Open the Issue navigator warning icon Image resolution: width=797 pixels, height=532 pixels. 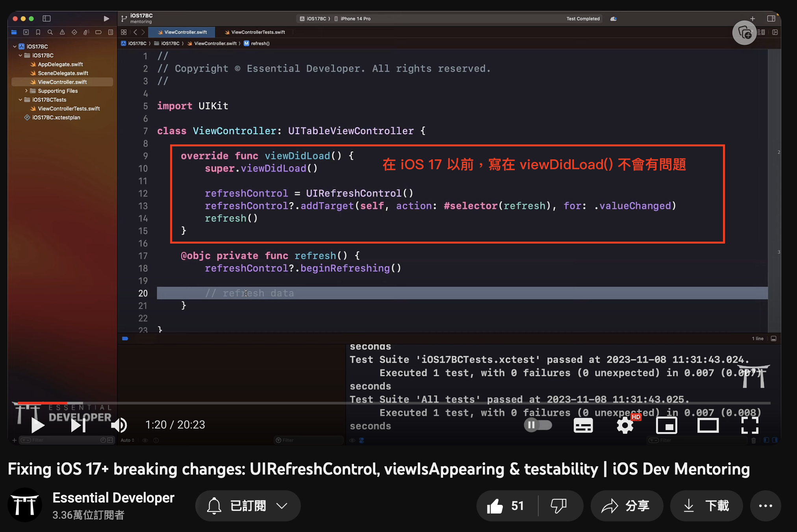[x=62, y=32]
